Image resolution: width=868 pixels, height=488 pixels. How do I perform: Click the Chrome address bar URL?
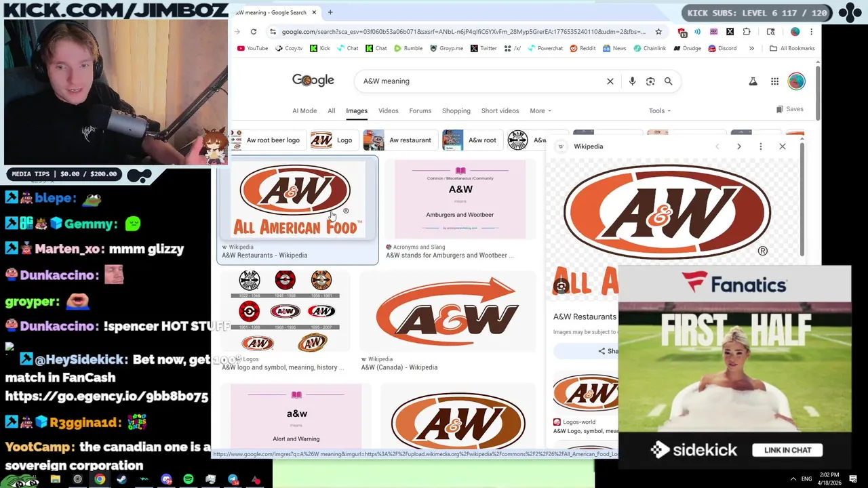[x=463, y=31]
